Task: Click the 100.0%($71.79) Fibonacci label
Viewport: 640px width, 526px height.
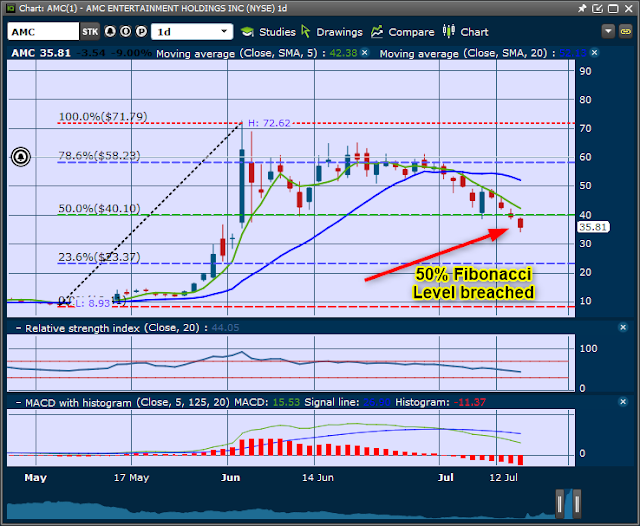Action: coord(103,117)
